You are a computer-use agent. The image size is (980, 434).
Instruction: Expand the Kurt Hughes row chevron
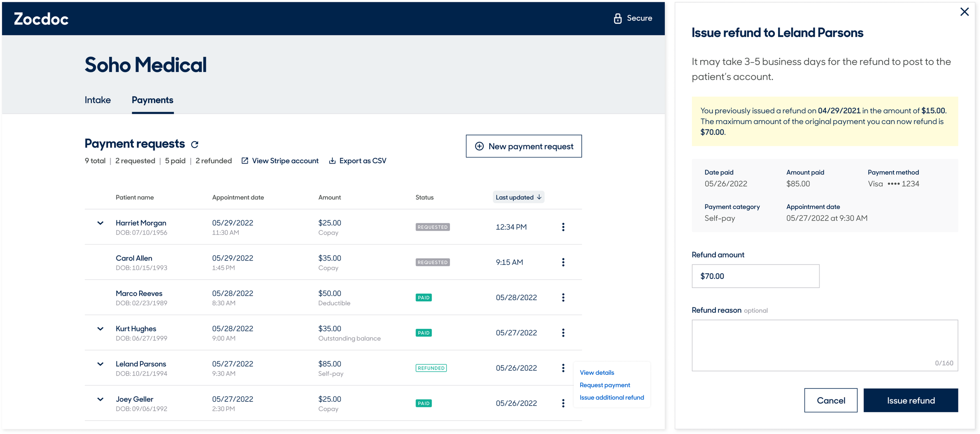click(x=100, y=329)
